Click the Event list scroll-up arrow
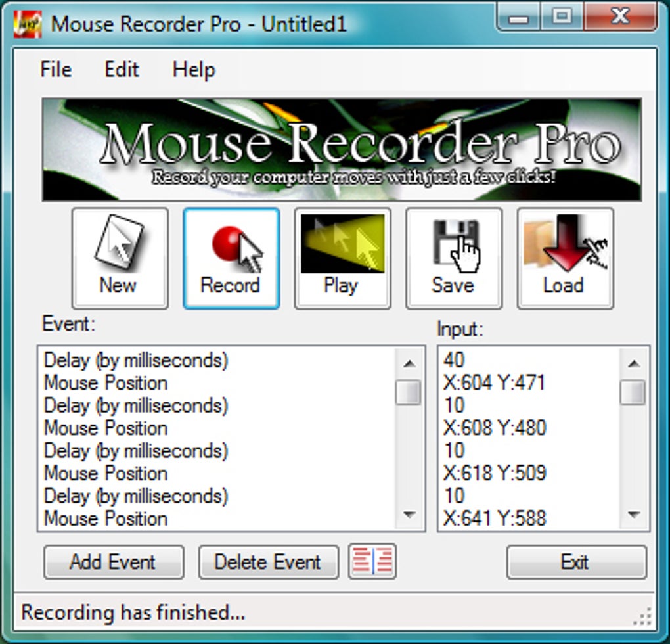This screenshot has width=670, height=644. point(409,363)
